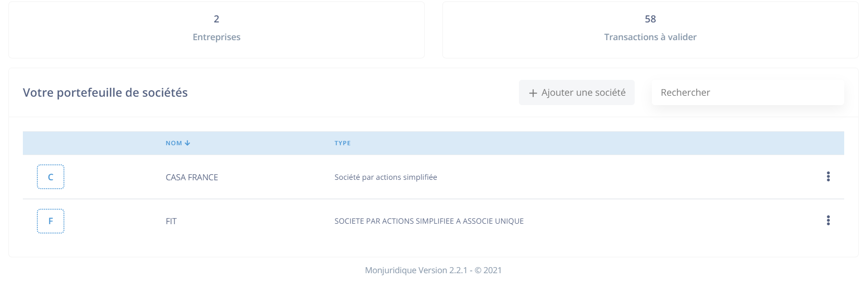Click the NOM sort arrow icon

coord(187,143)
